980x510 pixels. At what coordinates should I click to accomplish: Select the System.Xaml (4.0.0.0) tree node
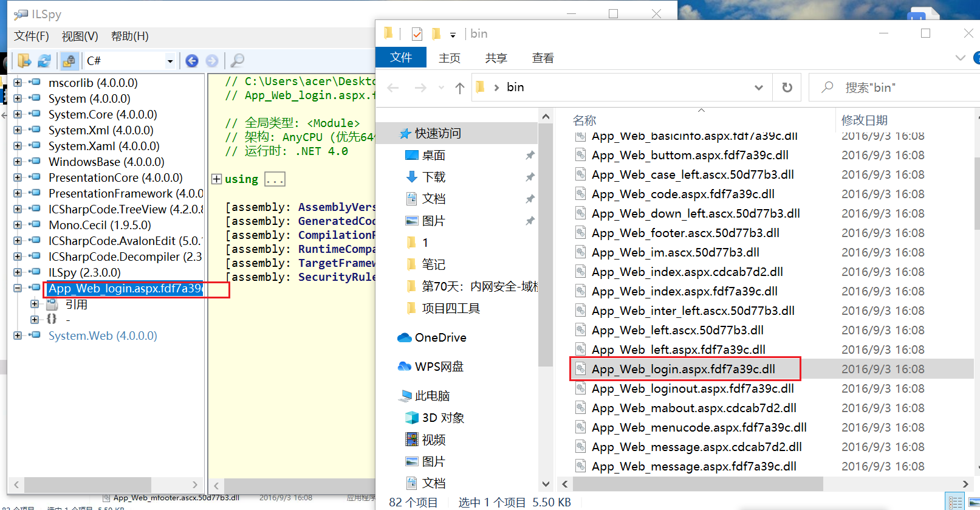pos(104,146)
